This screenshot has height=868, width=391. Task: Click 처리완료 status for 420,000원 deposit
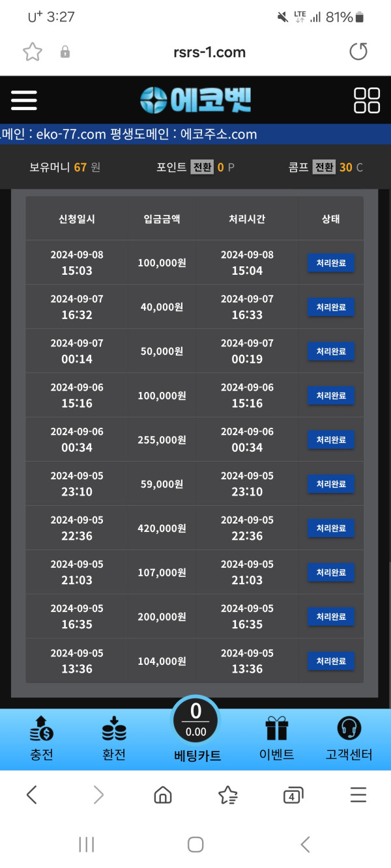click(330, 528)
